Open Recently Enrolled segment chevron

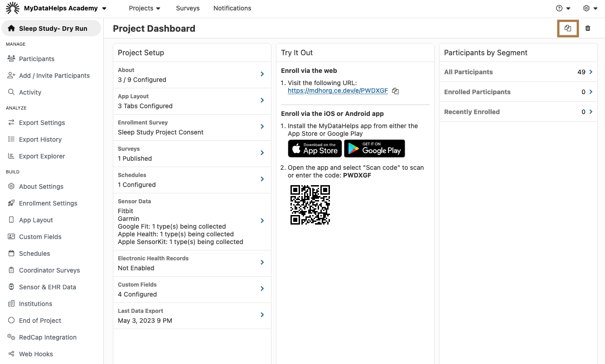[591, 111]
